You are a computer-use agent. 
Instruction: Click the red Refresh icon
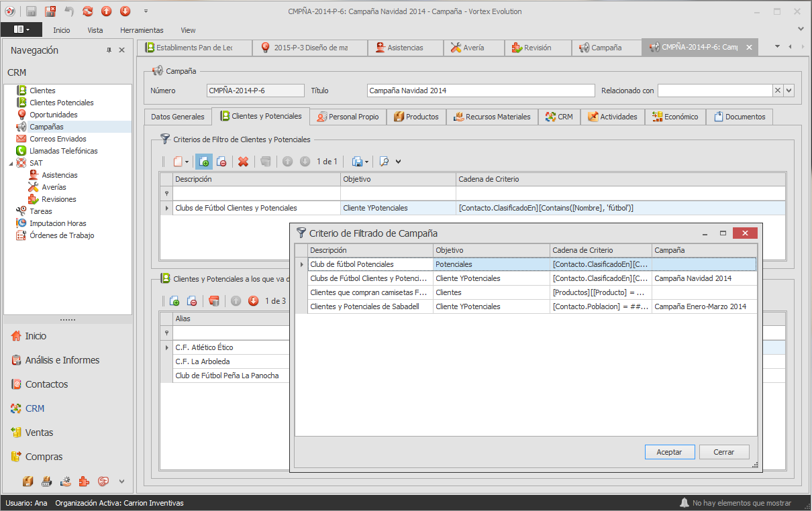pyautogui.click(x=88, y=11)
